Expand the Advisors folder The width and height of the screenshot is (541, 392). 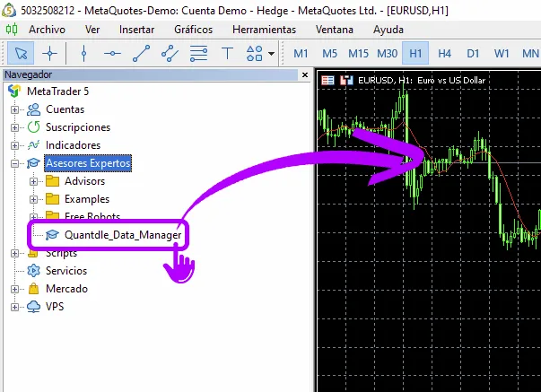[x=33, y=181]
